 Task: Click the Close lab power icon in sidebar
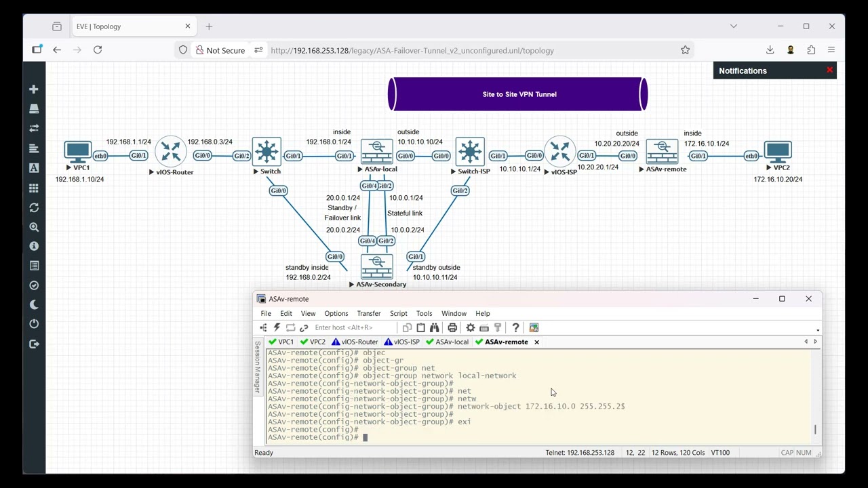pos(34,324)
